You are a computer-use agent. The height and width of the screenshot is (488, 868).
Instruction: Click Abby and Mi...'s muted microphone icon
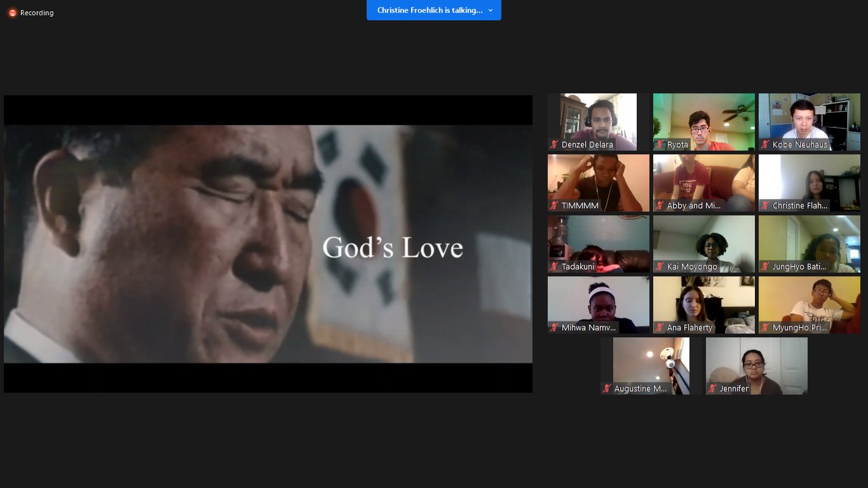(660, 206)
